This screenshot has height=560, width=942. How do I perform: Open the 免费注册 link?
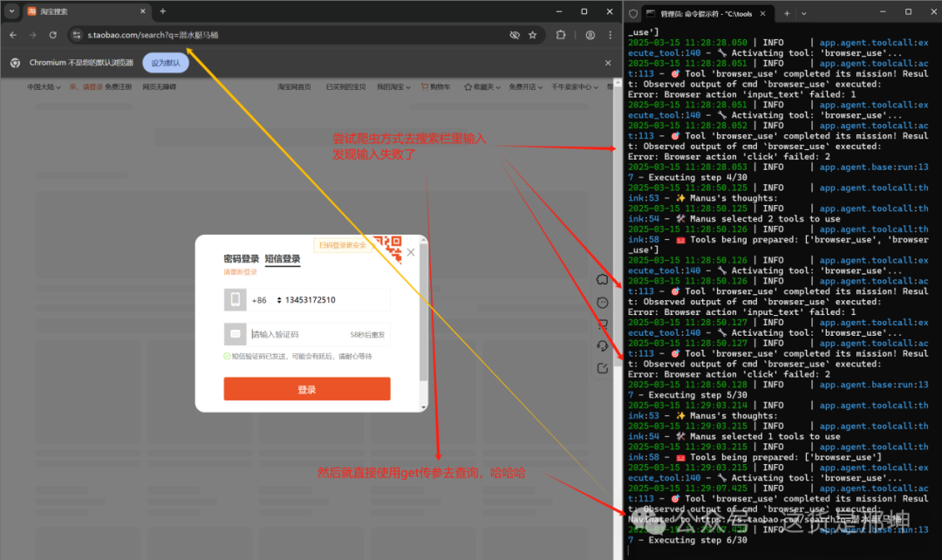(x=118, y=87)
